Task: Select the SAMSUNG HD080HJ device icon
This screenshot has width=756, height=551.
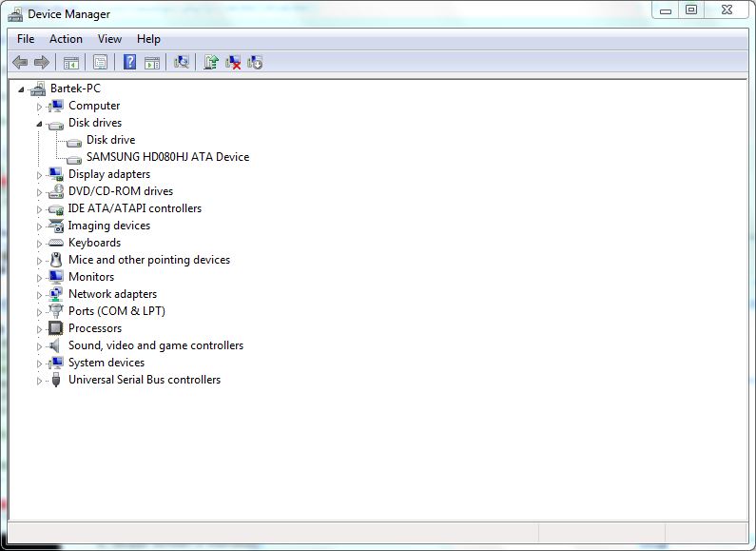Action: 74,159
